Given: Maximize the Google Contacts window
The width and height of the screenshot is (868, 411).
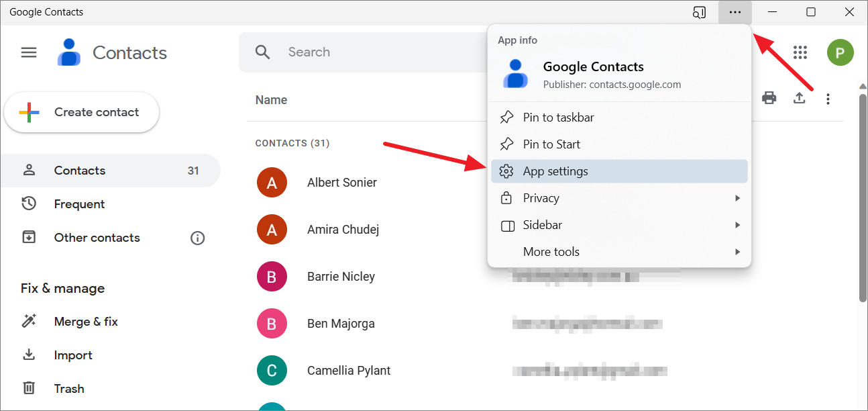Looking at the screenshot, I should coord(810,12).
